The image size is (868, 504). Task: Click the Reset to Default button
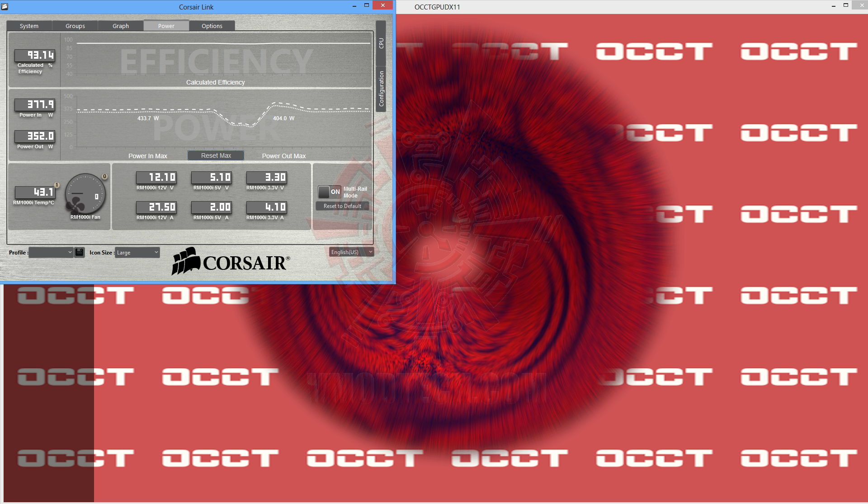tap(342, 206)
